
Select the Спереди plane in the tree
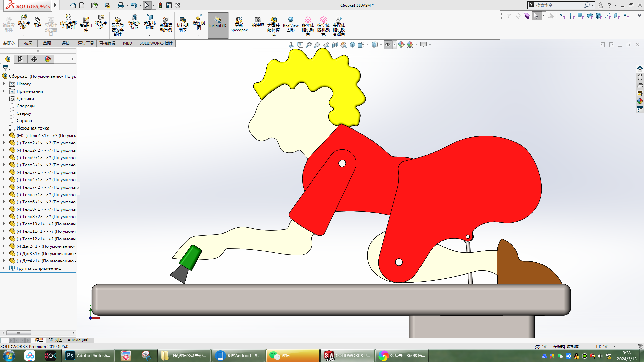[26, 106]
